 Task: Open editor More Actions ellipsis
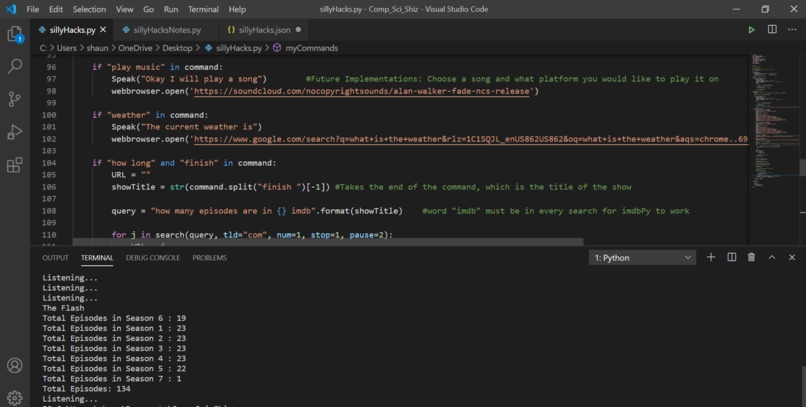[792, 29]
